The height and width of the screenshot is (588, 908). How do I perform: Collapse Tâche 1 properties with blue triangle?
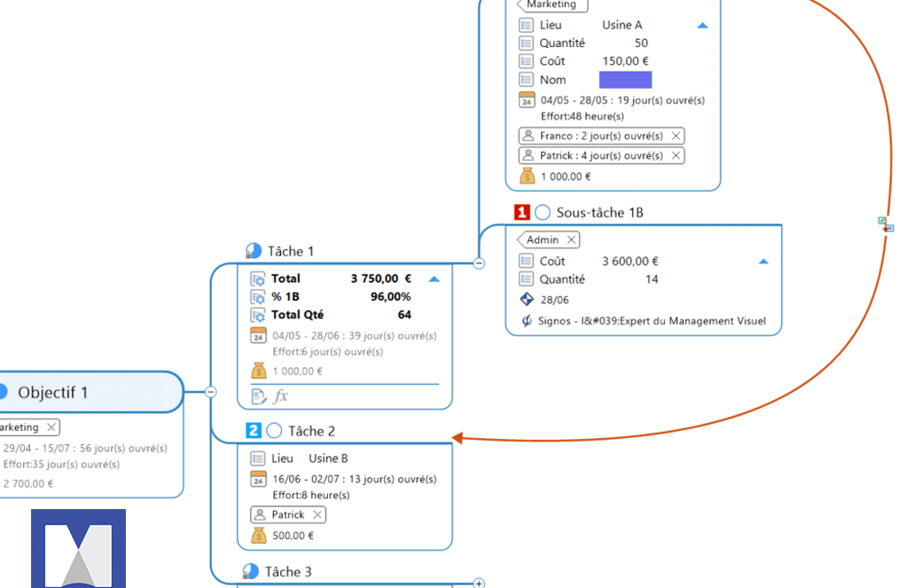(434, 279)
